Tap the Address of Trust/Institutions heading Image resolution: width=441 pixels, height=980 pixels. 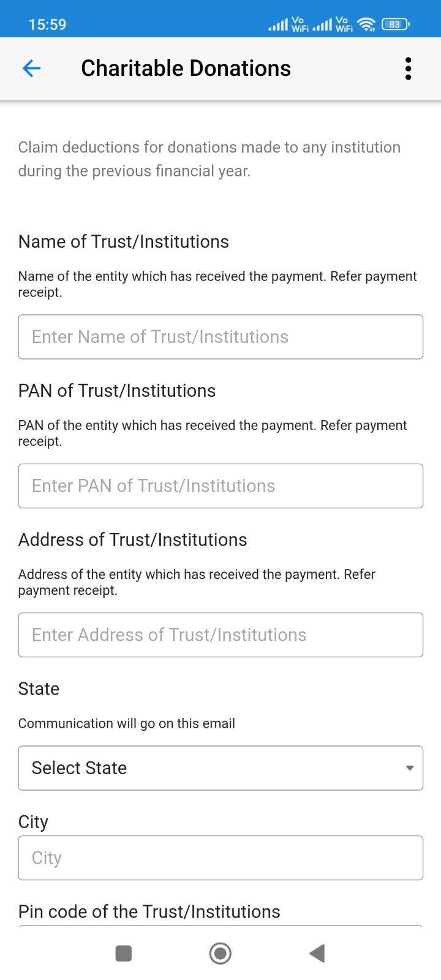click(133, 540)
